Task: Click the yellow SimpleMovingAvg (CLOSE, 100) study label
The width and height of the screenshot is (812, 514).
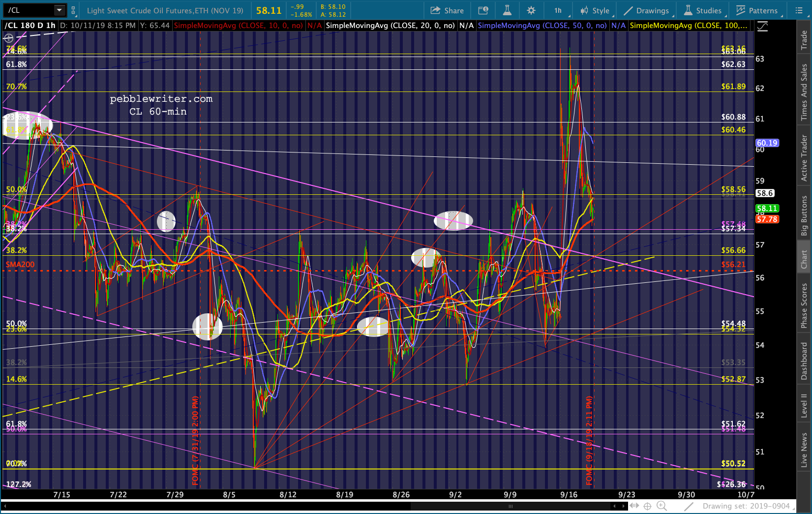Action: point(689,26)
